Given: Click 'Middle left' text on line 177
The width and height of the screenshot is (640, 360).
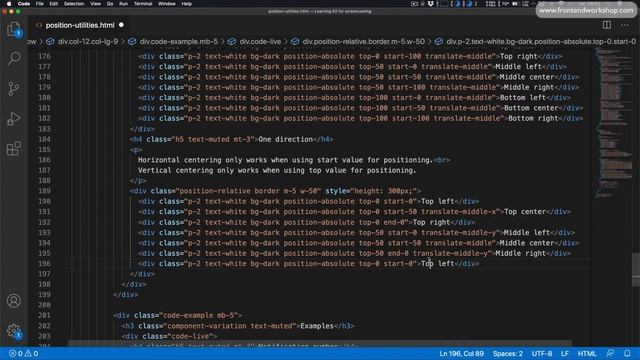Looking at the screenshot, I should (518, 67).
